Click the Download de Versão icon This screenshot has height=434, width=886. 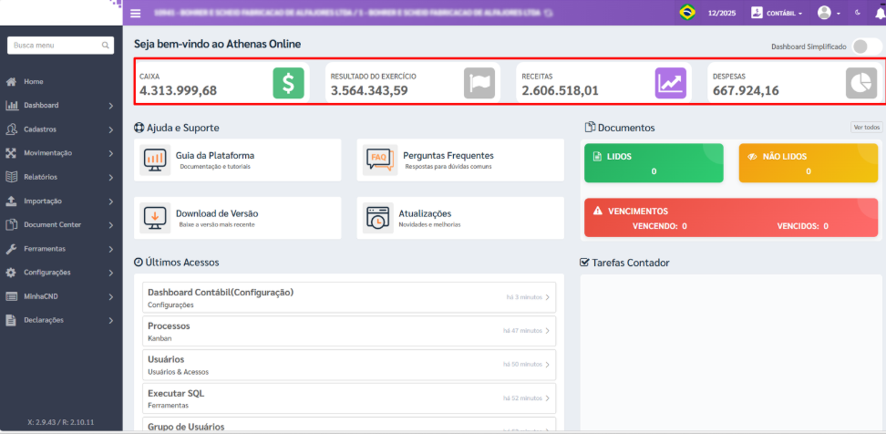tap(155, 218)
